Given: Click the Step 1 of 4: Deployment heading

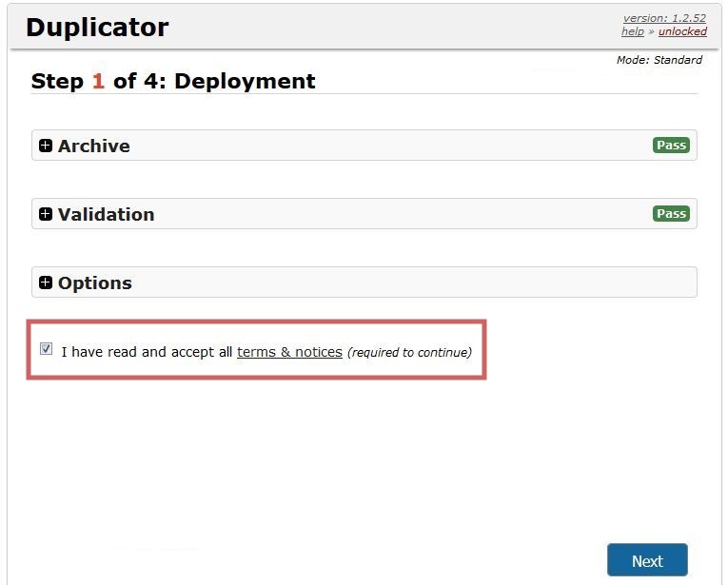Looking at the screenshot, I should tap(173, 81).
